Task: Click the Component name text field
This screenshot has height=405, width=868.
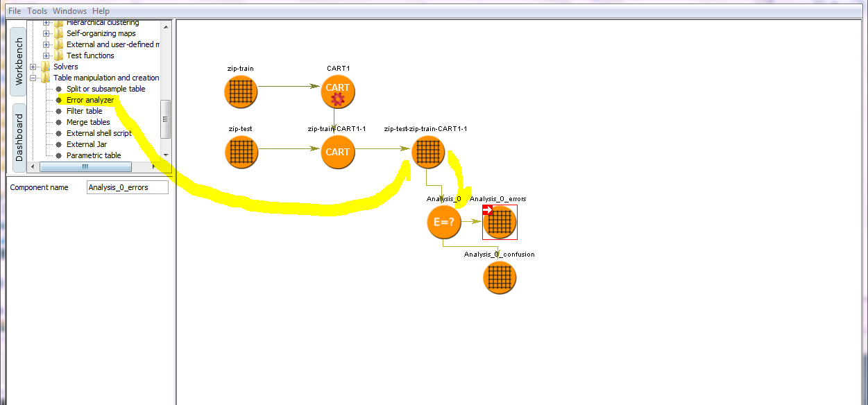Action: click(128, 187)
